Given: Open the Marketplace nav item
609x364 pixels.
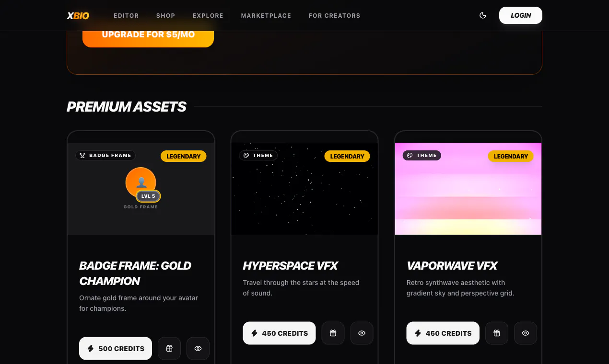Looking at the screenshot, I should (x=266, y=15).
